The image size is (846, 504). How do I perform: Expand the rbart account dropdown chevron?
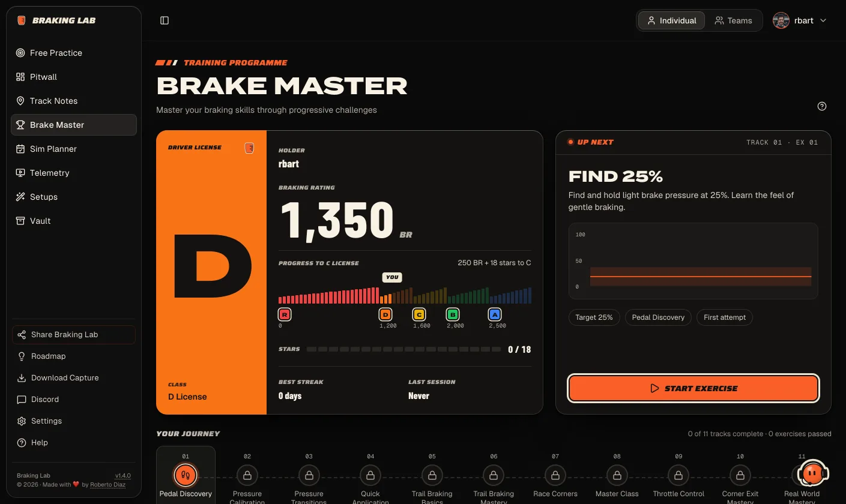[x=823, y=20]
